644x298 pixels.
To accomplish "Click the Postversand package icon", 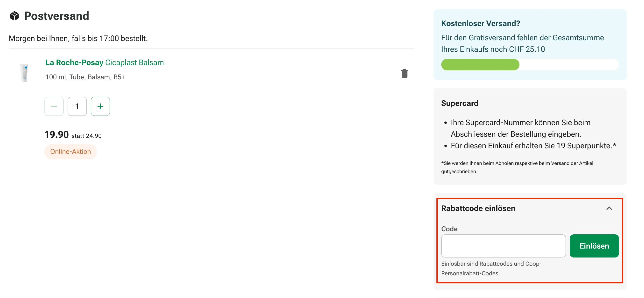I will (x=14, y=16).
